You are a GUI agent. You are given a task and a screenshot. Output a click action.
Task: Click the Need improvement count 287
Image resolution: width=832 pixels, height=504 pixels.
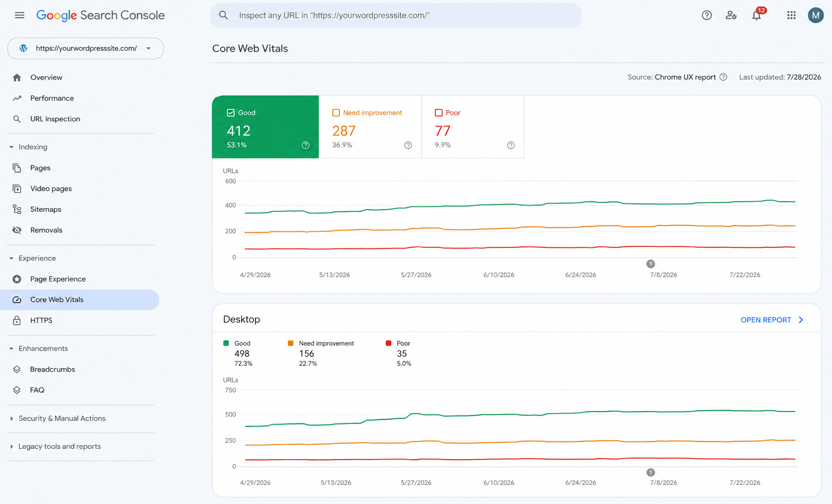coord(344,131)
